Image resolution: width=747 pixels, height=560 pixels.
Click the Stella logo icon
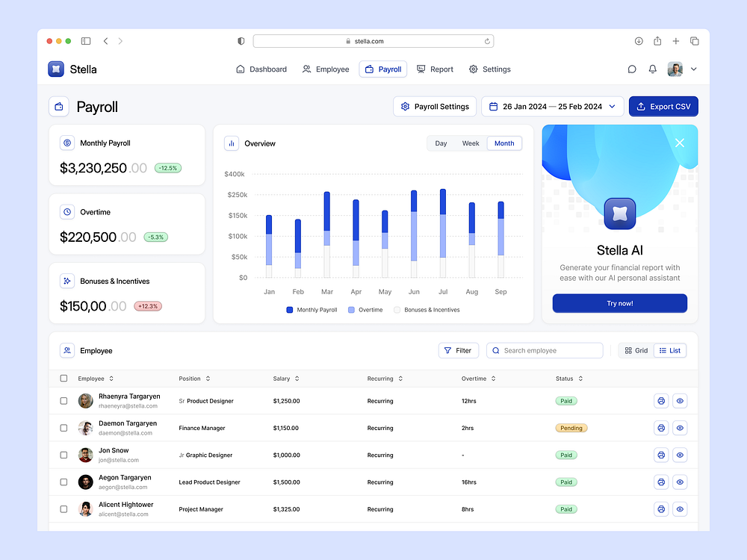coord(55,69)
